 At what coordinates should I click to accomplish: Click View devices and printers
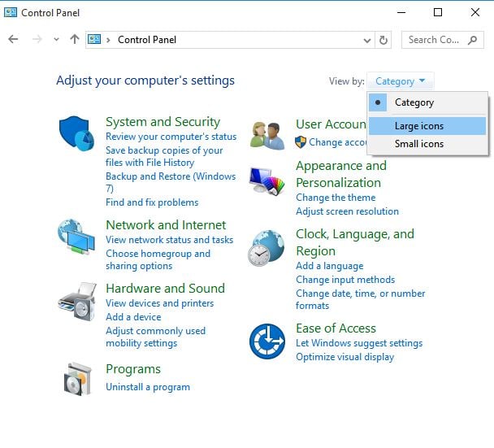[x=159, y=303]
